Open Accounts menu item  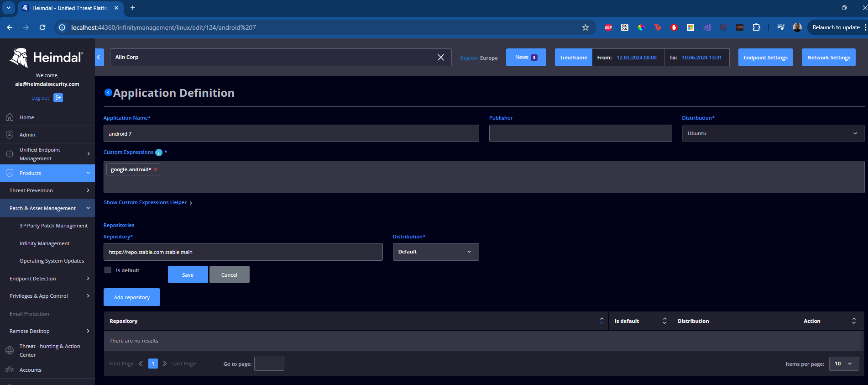pyautogui.click(x=30, y=370)
